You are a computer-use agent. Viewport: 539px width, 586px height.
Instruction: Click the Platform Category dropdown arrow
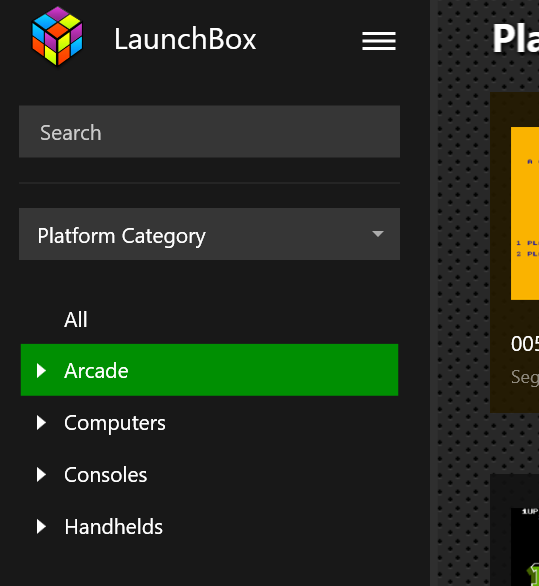pyautogui.click(x=378, y=234)
